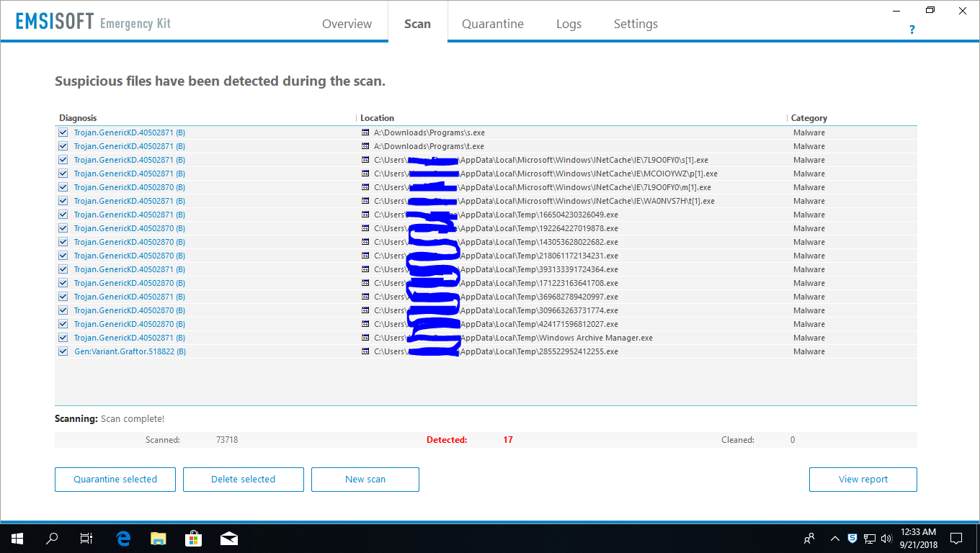Click the file icon for Windows Archive Manager.exe
The image size is (980, 553).
click(365, 338)
